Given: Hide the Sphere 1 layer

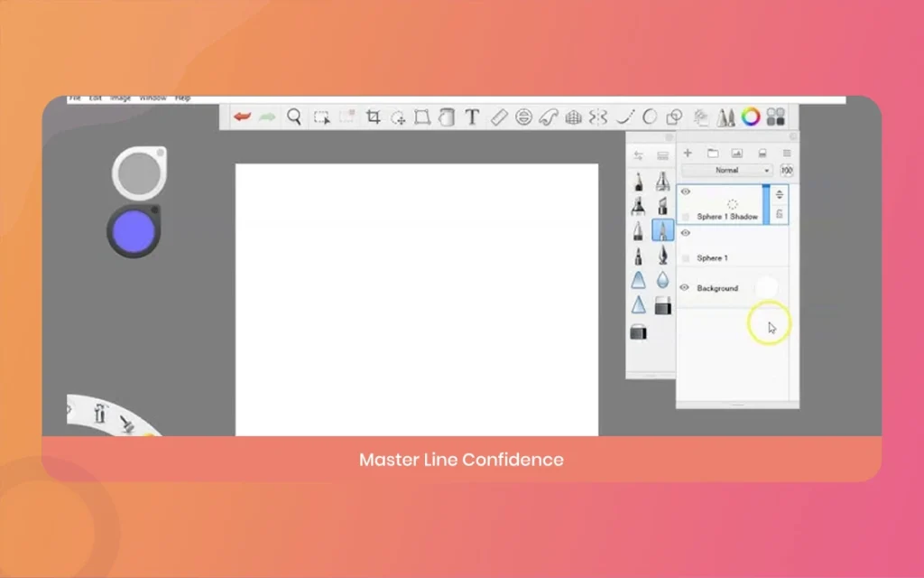Looking at the screenshot, I should pos(686,233).
